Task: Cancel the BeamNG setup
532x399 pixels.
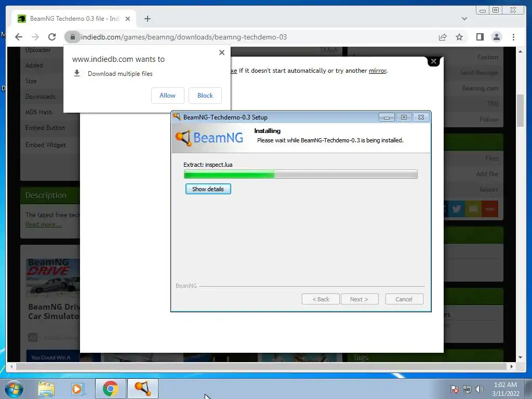Action: tap(404, 299)
